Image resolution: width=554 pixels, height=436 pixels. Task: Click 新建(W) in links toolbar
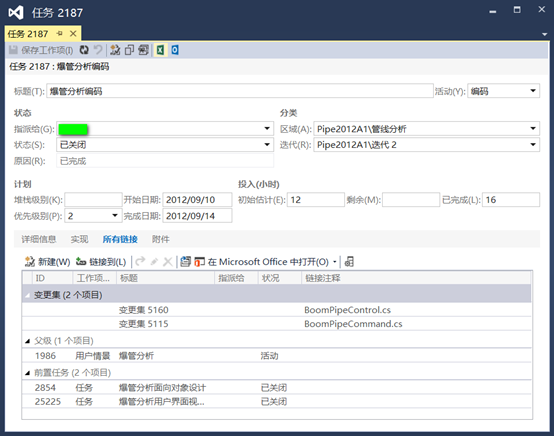[48, 262]
